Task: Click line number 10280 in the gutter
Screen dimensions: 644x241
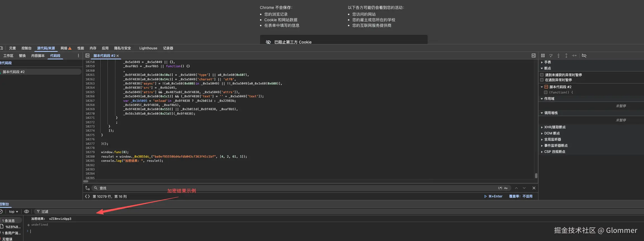Action: click(x=90, y=156)
